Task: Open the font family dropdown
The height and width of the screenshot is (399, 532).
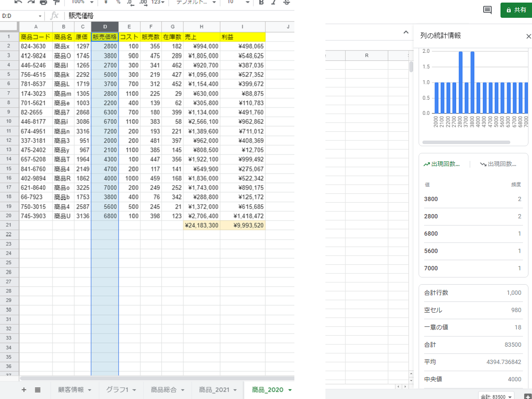Action: pos(195,2)
